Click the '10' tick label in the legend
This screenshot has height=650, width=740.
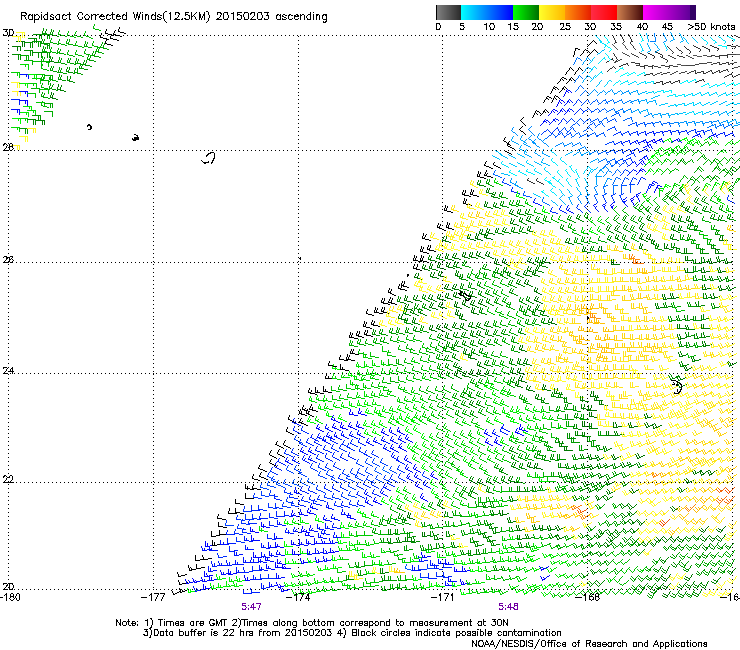coord(489,27)
